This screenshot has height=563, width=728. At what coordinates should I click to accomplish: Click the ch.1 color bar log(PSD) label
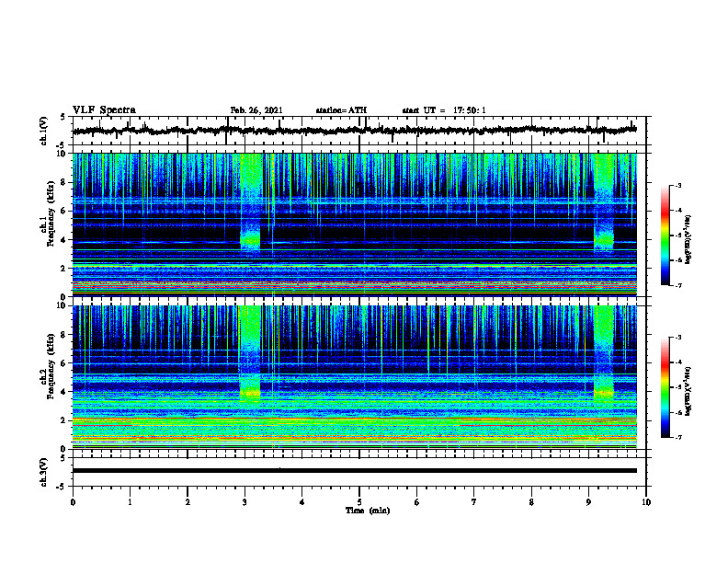pyautogui.click(x=688, y=240)
